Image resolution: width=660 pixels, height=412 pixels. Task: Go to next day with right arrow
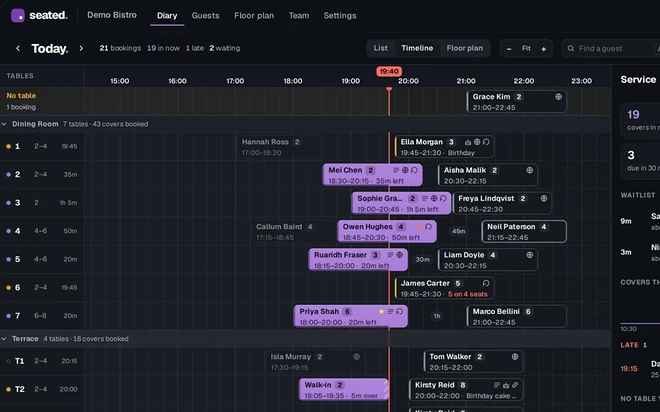click(x=81, y=48)
